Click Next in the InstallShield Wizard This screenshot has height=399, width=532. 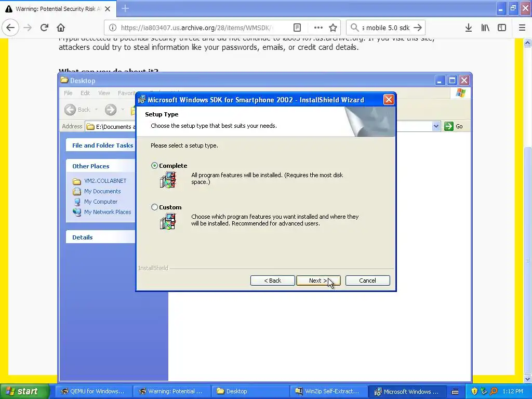[x=318, y=281]
